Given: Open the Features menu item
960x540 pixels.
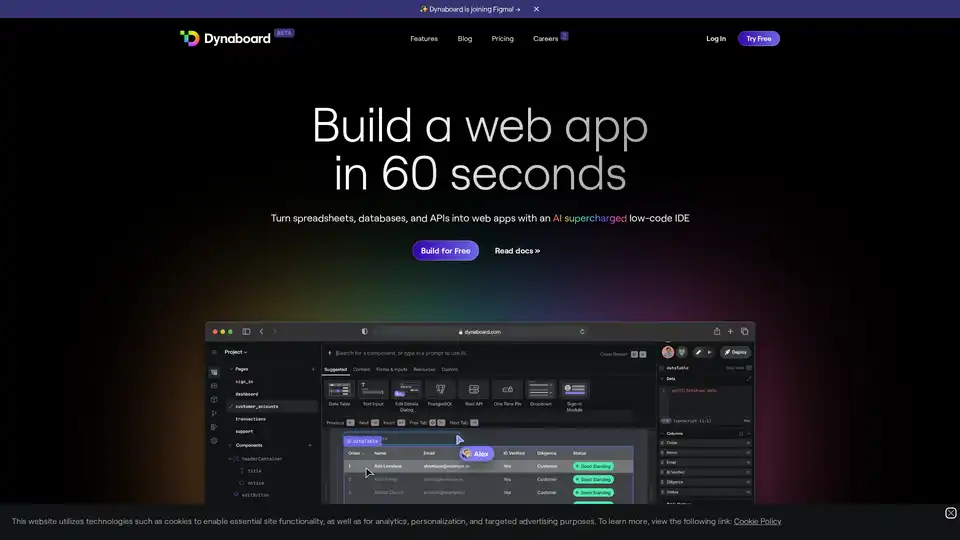Looking at the screenshot, I should (424, 39).
